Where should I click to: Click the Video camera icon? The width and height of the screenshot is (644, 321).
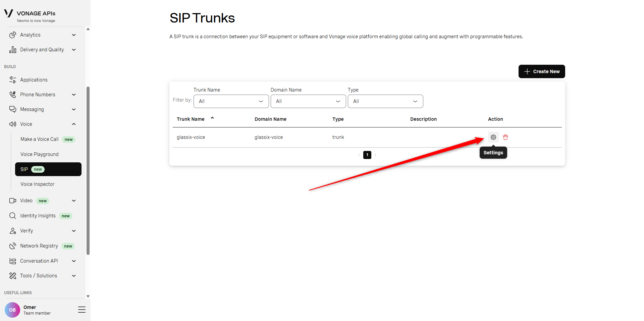coord(13,201)
